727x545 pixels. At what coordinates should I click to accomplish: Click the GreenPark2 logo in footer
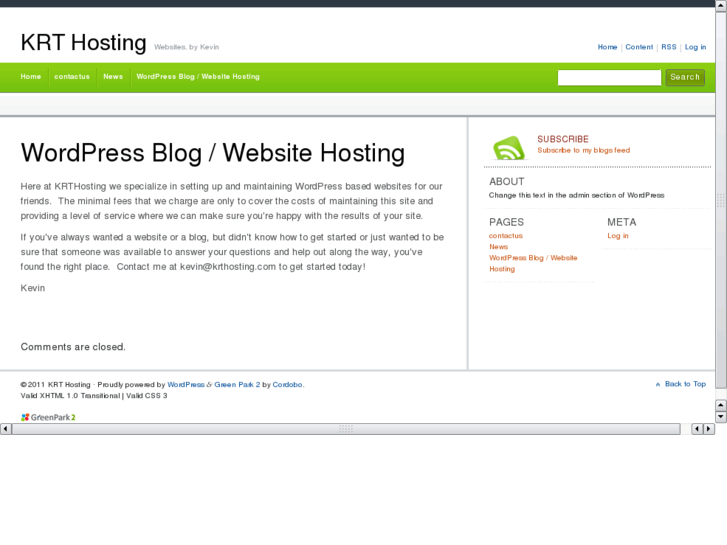click(x=48, y=417)
